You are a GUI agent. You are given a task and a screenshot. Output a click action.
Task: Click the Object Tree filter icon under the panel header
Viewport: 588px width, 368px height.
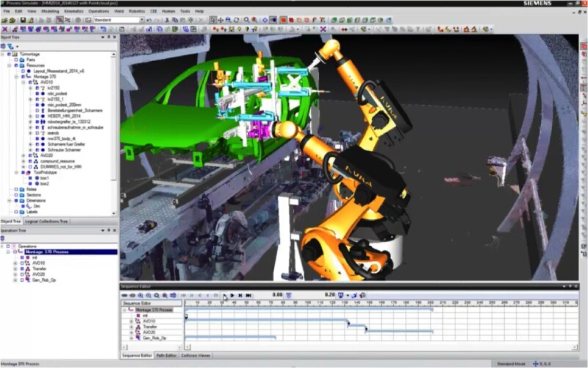[10, 46]
